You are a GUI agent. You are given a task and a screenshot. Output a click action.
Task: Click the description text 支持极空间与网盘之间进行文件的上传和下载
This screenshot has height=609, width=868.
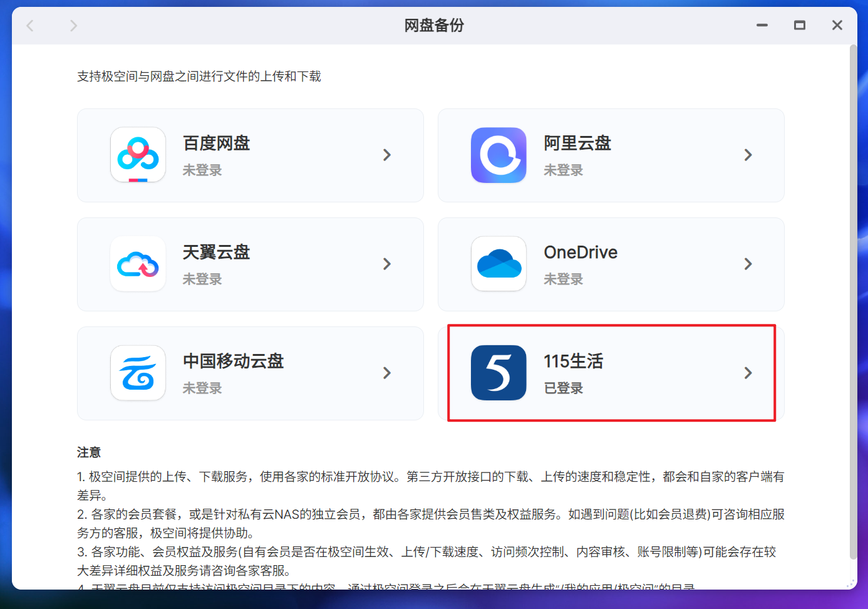(x=199, y=76)
